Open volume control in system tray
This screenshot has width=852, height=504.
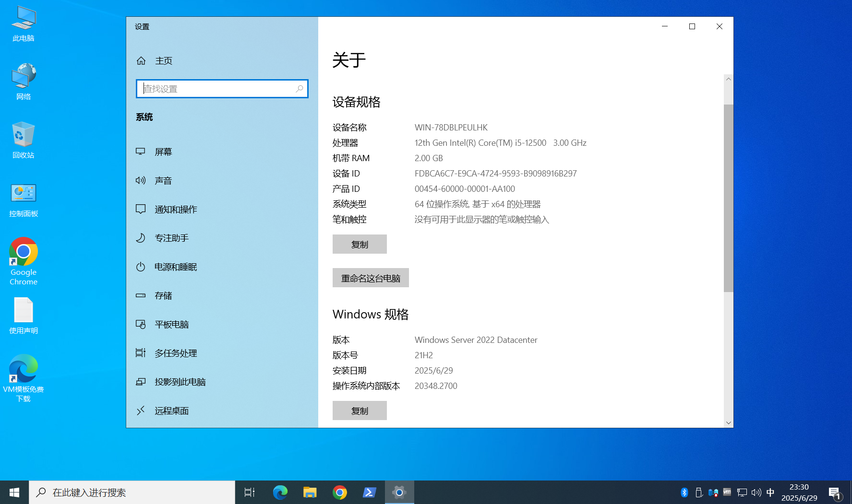coord(756,492)
